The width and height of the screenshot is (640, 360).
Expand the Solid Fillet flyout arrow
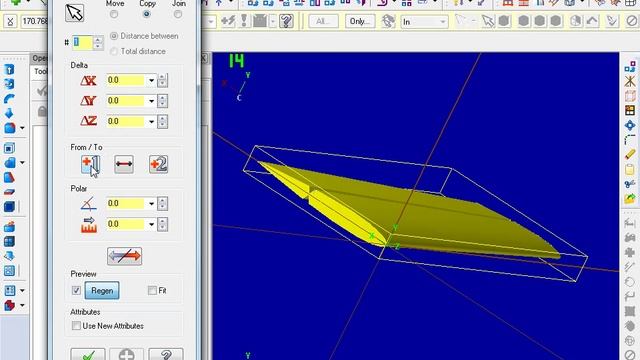[x=22, y=128]
